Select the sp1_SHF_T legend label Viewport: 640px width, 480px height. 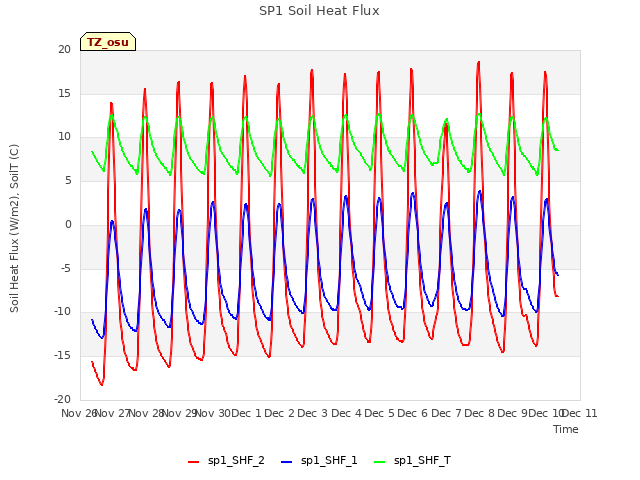coord(422,461)
